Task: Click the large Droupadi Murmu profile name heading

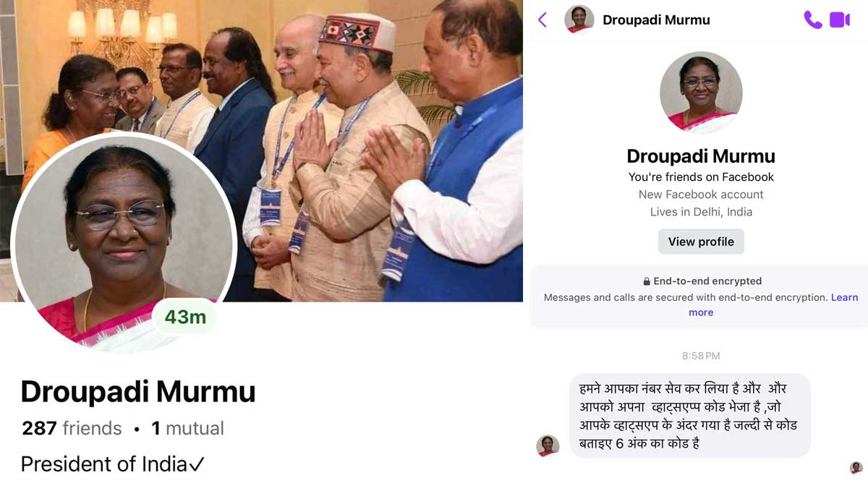Action: pyautogui.click(x=138, y=391)
